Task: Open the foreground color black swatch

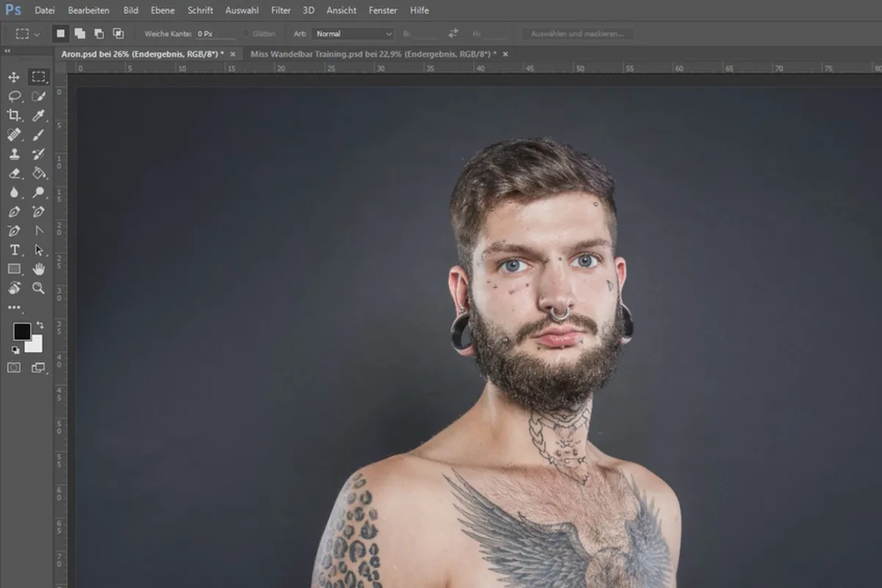Action: pyautogui.click(x=21, y=331)
